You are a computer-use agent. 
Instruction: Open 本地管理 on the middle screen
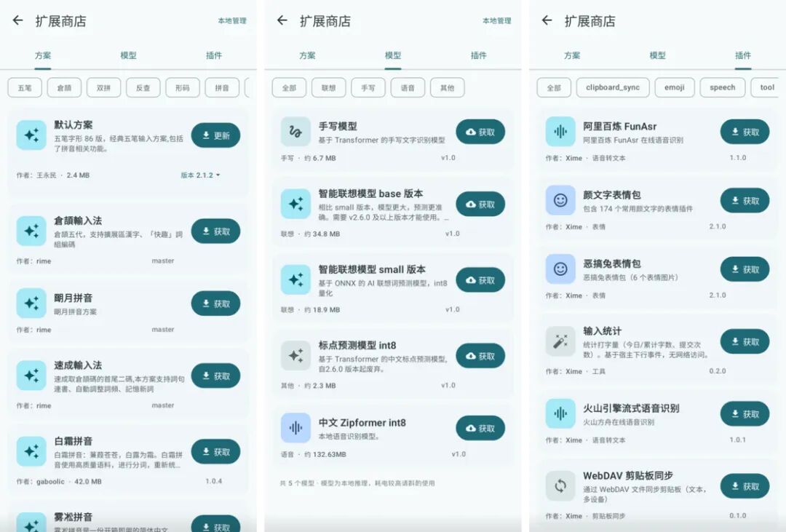coord(497,20)
